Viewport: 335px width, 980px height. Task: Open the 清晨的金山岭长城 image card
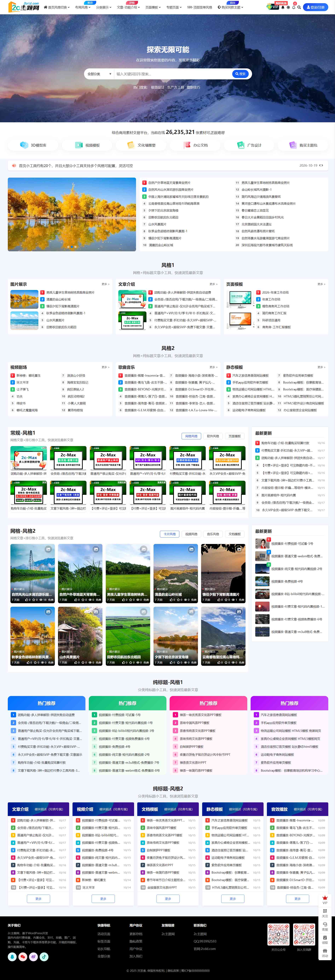(175, 573)
